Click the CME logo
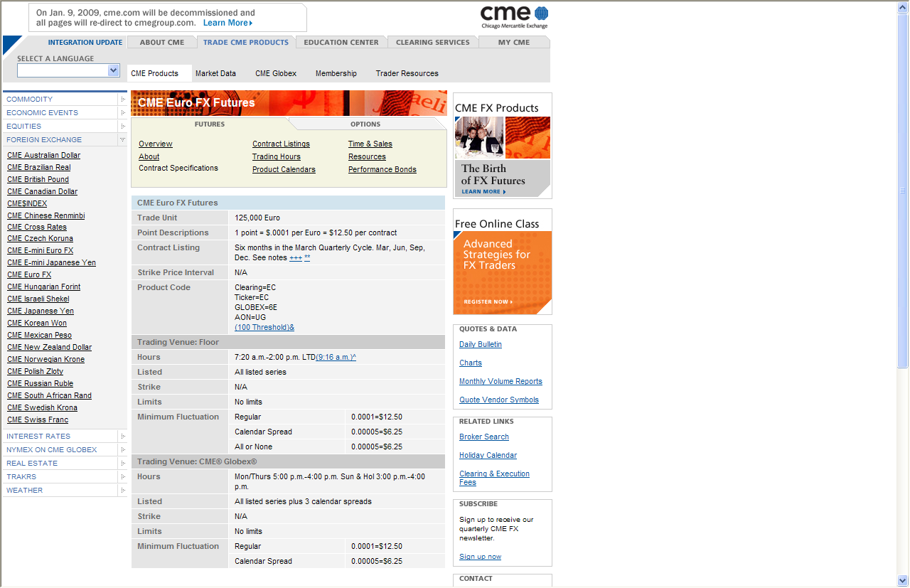 click(x=514, y=16)
